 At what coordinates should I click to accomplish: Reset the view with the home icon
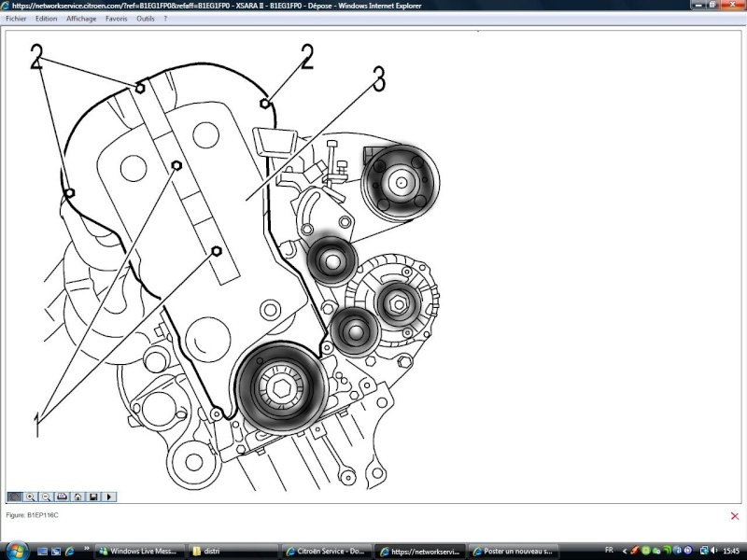click(x=78, y=497)
